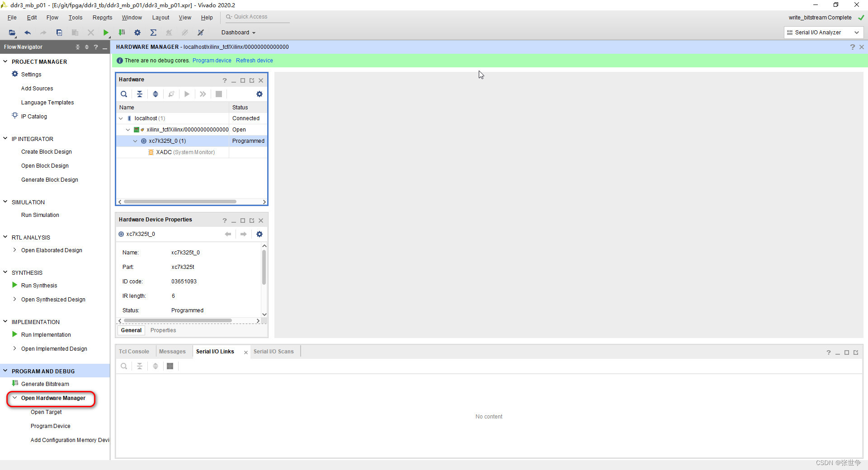Go back with left arrow in Device Properties
Viewport: 868px width, 470px height.
click(x=228, y=234)
